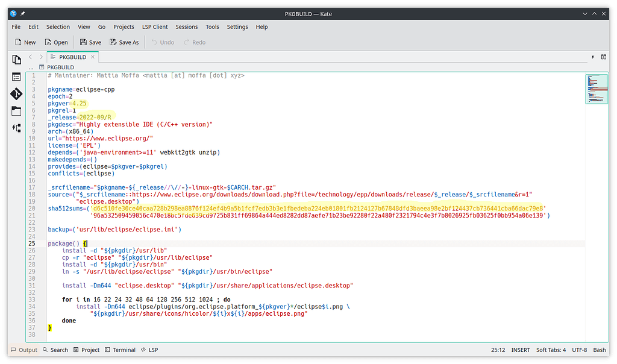
Task: Select the Git sidebar icon
Action: (x=16, y=94)
